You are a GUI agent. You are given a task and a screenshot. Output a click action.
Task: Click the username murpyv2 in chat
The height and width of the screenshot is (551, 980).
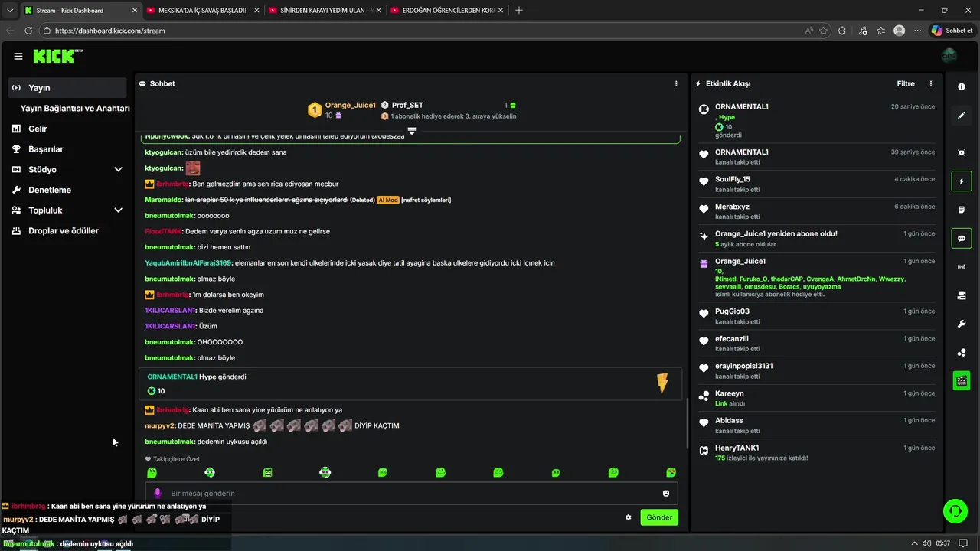pos(159,425)
